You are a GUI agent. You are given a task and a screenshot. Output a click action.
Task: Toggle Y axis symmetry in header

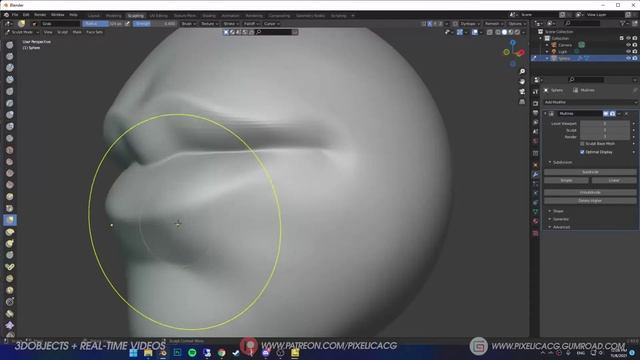coord(435,24)
